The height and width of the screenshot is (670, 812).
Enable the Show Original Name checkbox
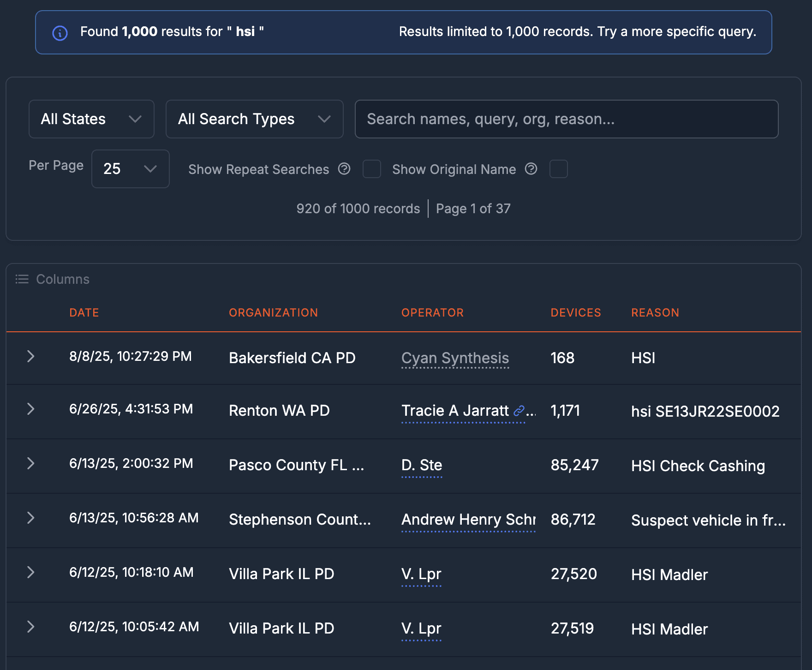point(559,169)
